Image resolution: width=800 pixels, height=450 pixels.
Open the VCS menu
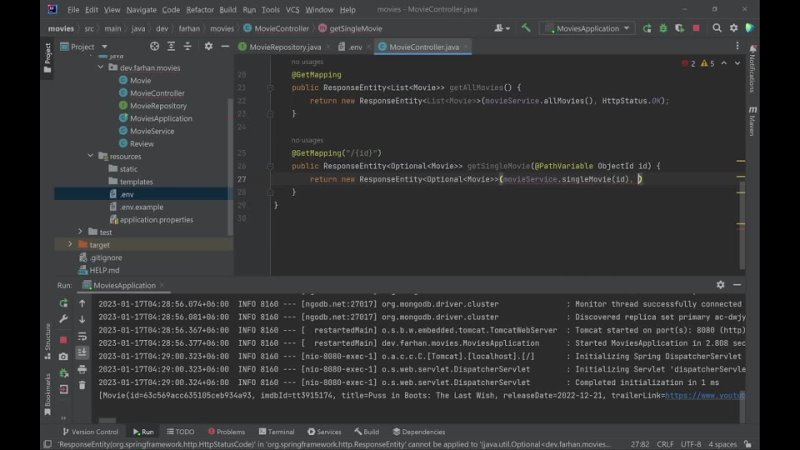292,10
